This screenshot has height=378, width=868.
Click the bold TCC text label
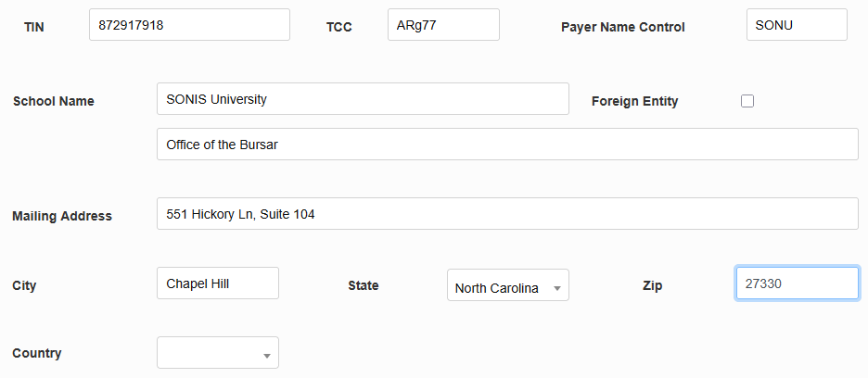[339, 27]
